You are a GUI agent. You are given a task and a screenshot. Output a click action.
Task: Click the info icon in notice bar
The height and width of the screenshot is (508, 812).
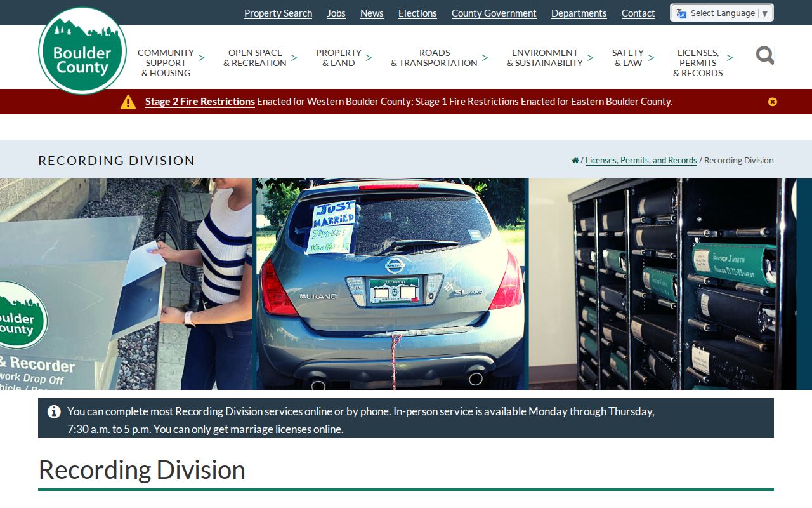pyautogui.click(x=54, y=411)
